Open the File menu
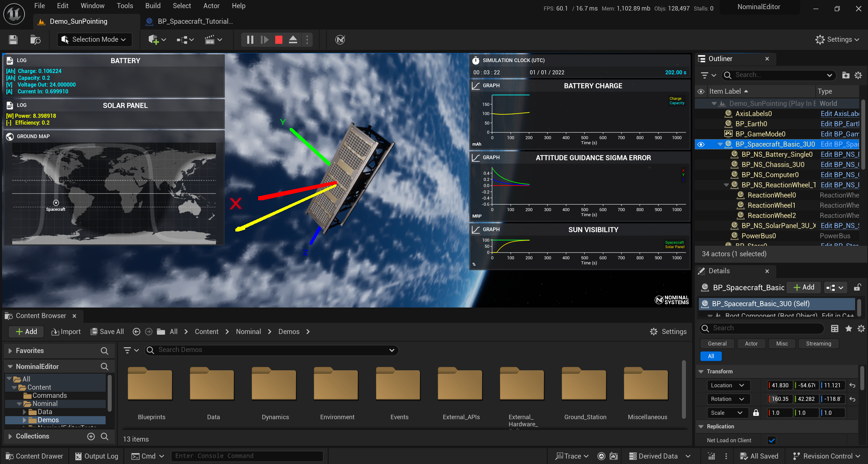868x464 pixels. pyautogui.click(x=39, y=6)
